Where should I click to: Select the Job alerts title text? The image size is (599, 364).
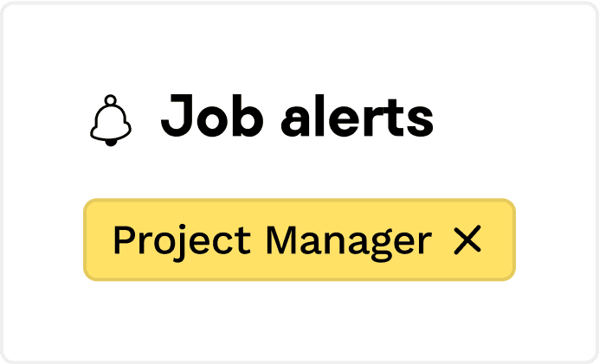296,119
